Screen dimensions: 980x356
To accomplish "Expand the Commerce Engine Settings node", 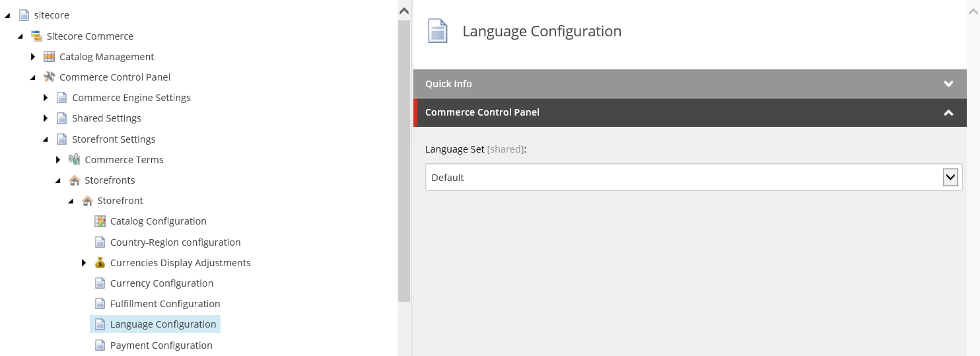I will (x=46, y=98).
